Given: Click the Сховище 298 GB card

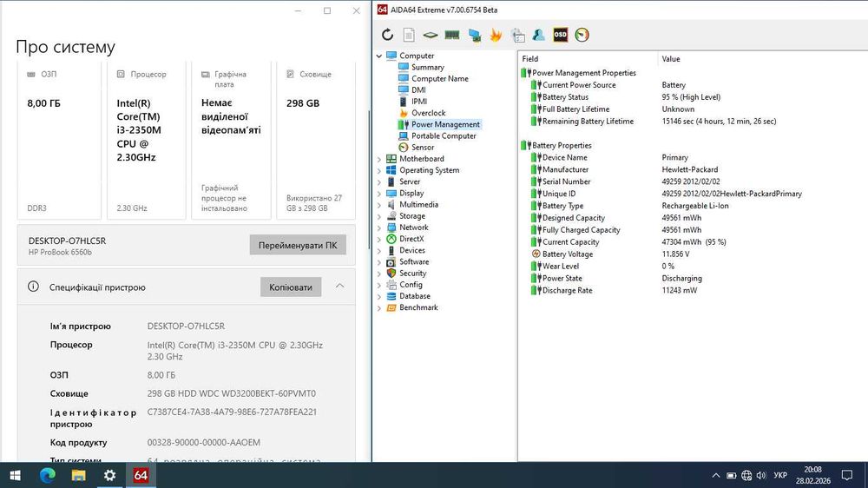Looking at the screenshot, I should click(316, 142).
